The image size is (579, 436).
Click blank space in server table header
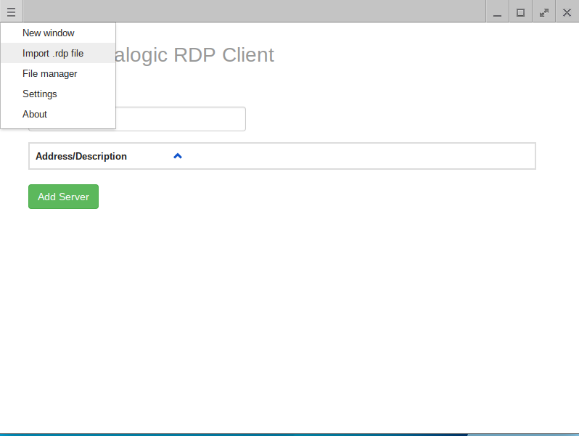click(358, 156)
